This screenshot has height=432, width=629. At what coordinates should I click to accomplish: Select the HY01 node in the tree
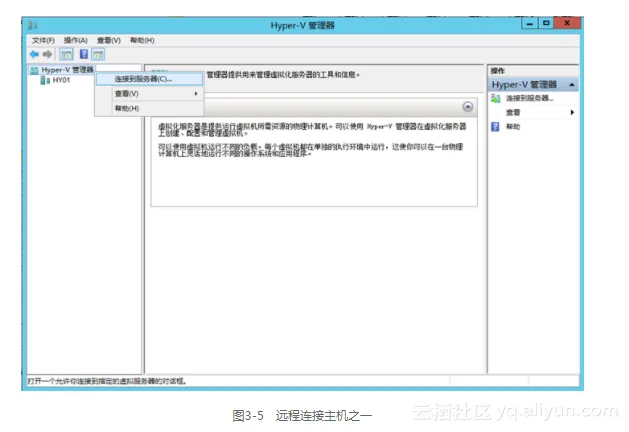point(61,80)
